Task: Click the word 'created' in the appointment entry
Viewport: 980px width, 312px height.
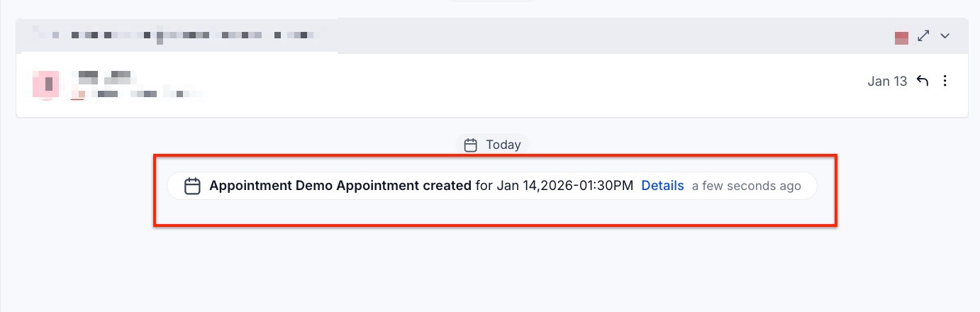Action: (x=447, y=186)
